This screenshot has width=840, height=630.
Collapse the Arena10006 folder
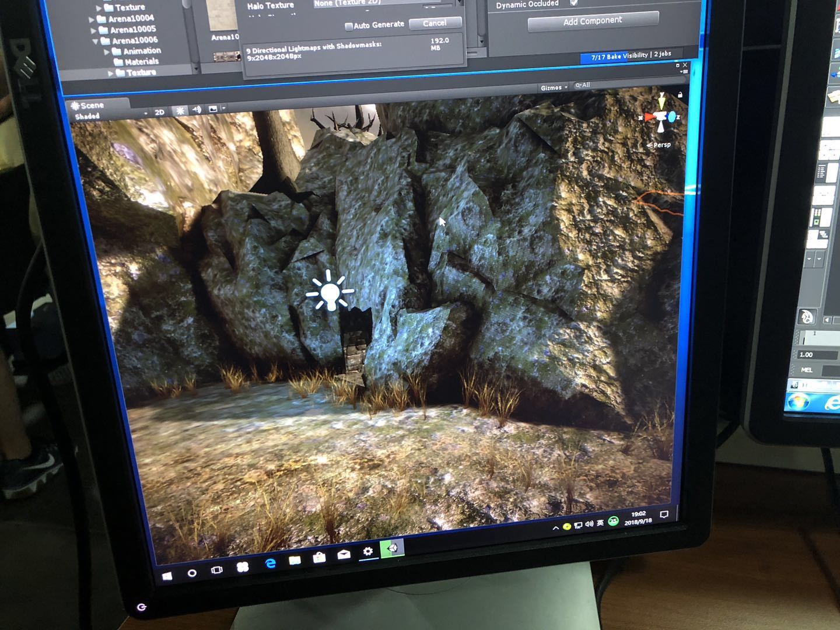[x=95, y=41]
